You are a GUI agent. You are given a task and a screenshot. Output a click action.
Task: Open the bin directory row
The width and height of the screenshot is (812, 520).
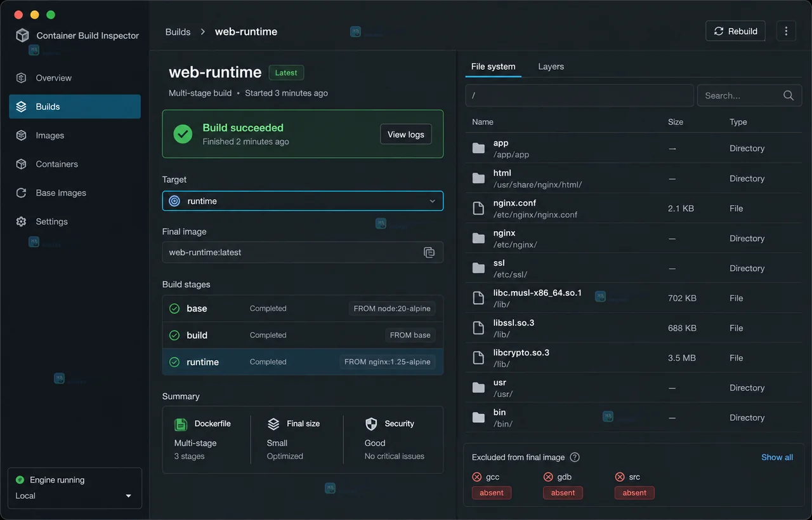(x=634, y=418)
